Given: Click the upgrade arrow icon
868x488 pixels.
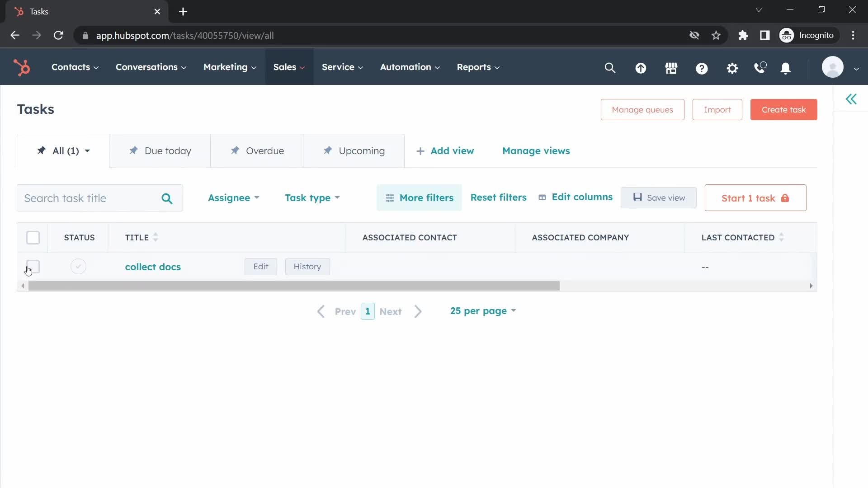Looking at the screenshot, I should (x=641, y=68).
